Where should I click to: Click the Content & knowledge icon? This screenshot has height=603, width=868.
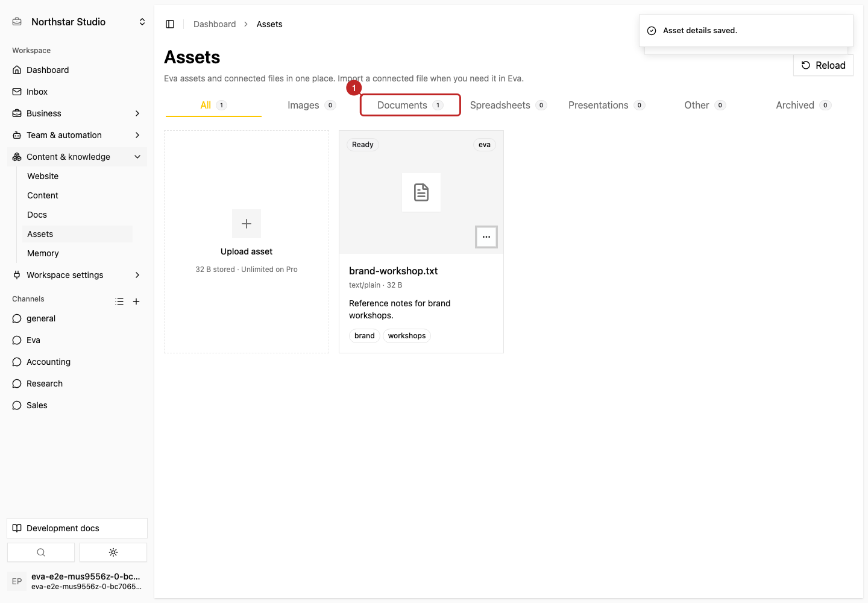pyautogui.click(x=17, y=157)
